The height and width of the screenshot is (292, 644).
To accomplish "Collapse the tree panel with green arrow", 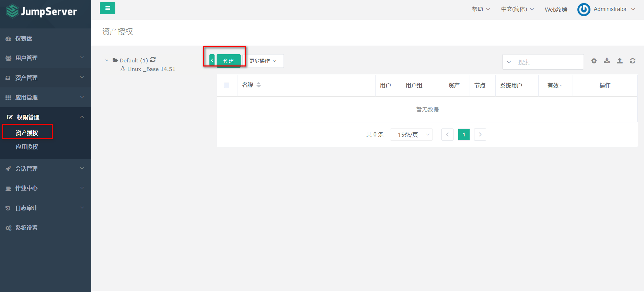I will tap(212, 60).
